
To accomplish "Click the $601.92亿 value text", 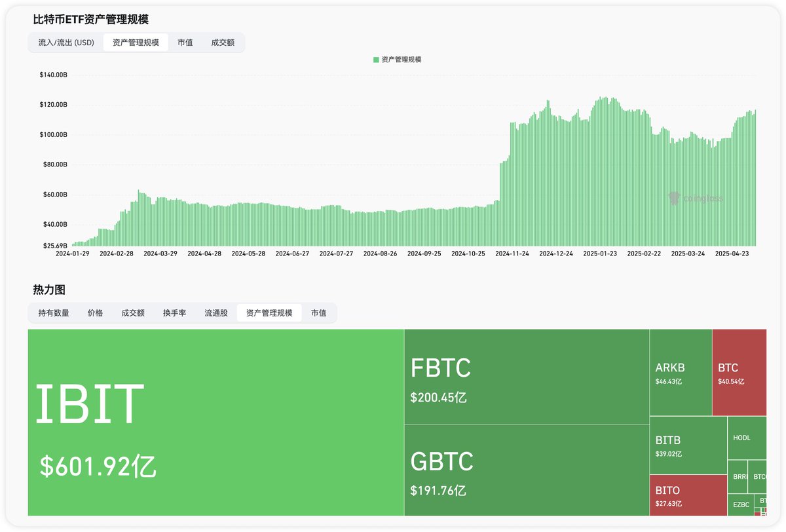I will (x=98, y=466).
